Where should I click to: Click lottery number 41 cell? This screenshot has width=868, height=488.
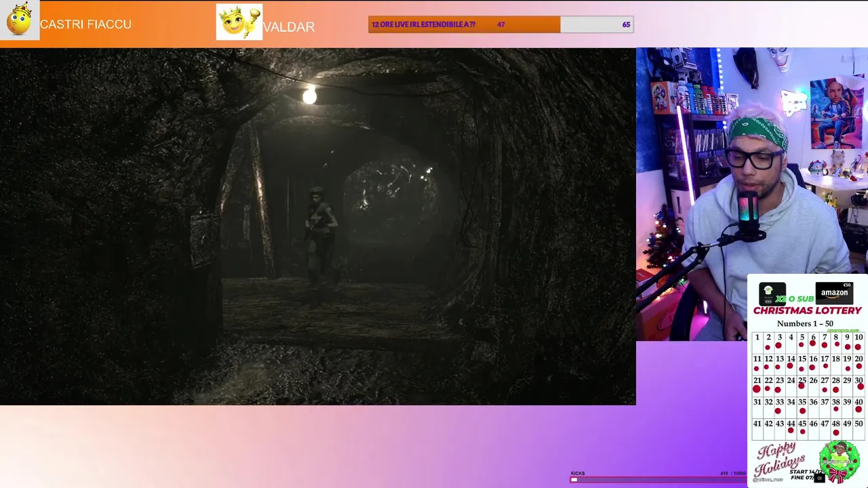757,429
